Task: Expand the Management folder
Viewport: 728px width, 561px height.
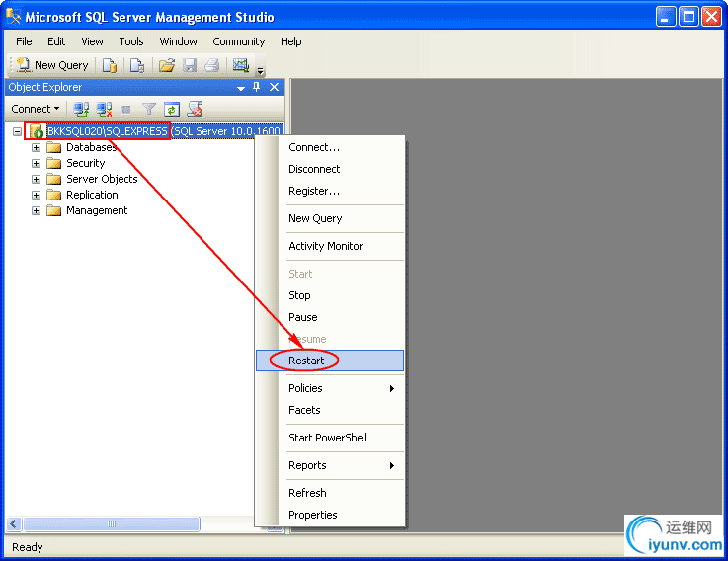Action: click(x=36, y=210)
